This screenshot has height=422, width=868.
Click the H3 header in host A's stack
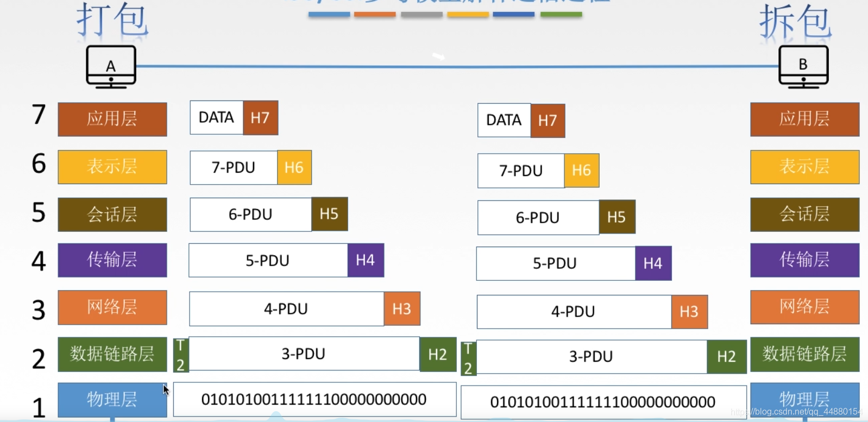point(402,308)
